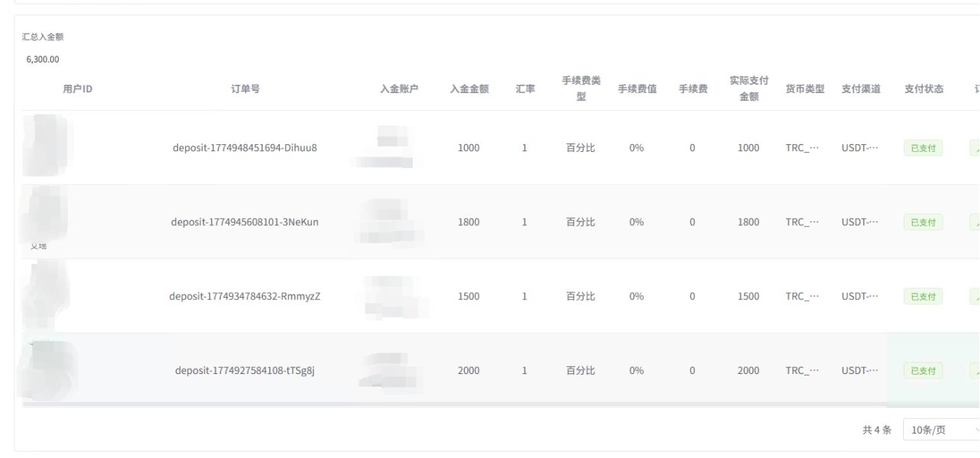Select order deposit-1774945608101-3NeKun

(245, 222)
